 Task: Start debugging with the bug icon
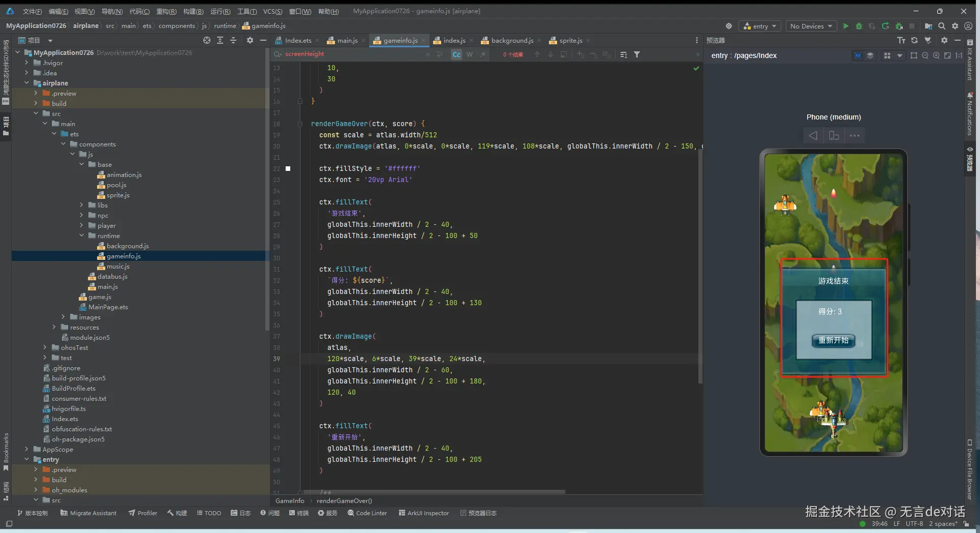(x=859, y=26)
